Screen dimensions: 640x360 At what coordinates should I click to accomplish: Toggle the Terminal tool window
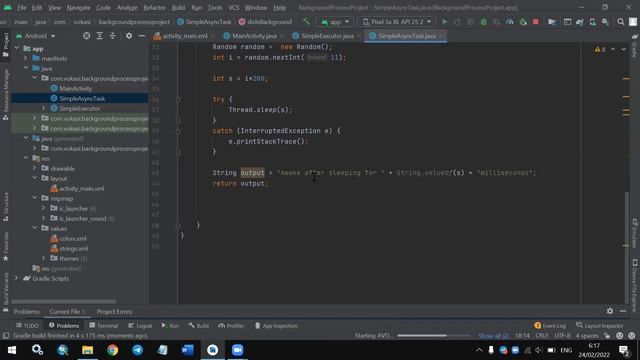[x=104, y=325]
